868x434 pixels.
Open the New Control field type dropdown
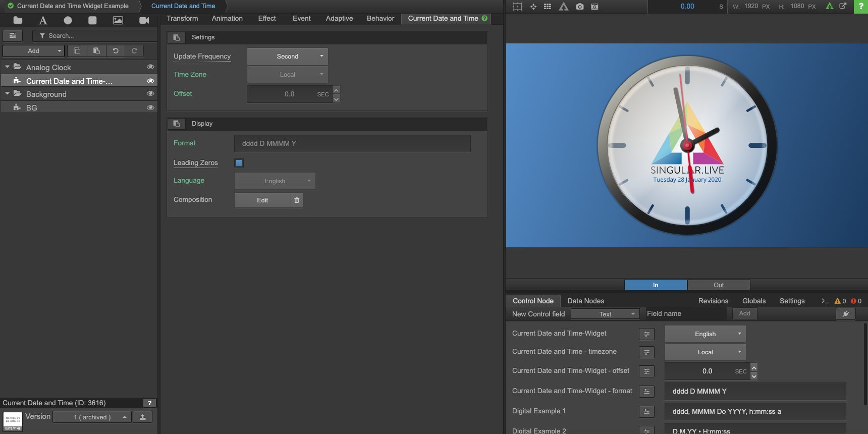[605, 314]
